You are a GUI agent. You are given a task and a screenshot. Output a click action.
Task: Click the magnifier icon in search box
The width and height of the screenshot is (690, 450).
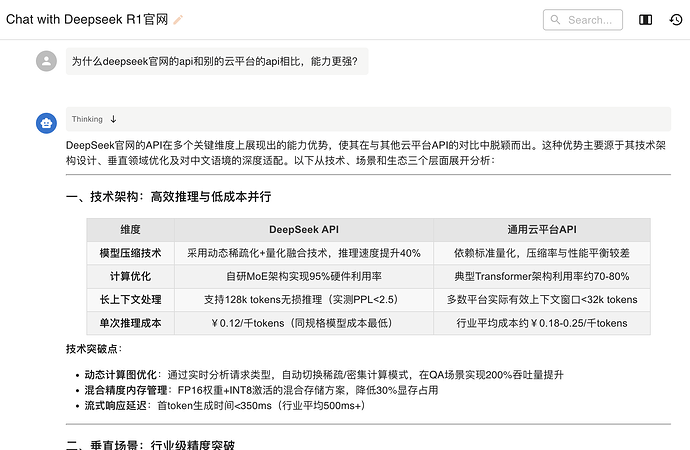555,20
